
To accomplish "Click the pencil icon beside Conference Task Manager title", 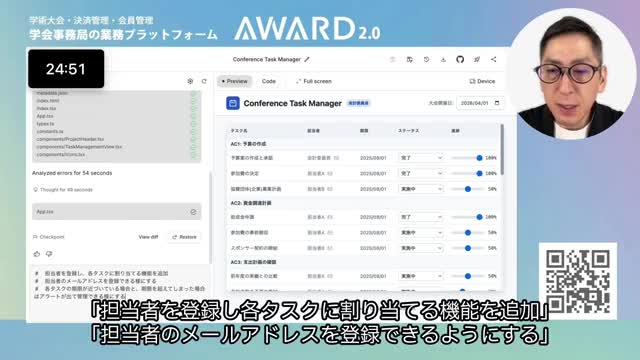I will [307, 60].
